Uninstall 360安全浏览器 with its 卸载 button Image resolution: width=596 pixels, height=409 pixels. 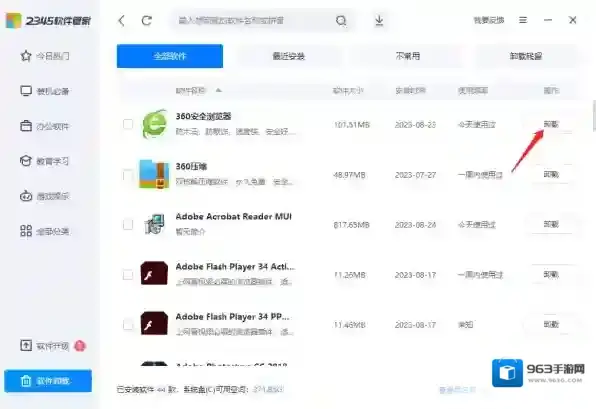[x=551, y=124]
